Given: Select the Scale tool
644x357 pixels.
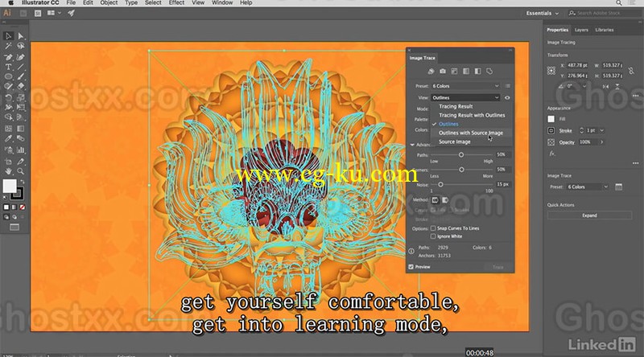Looking at the screenshot, I should point(21,97).
